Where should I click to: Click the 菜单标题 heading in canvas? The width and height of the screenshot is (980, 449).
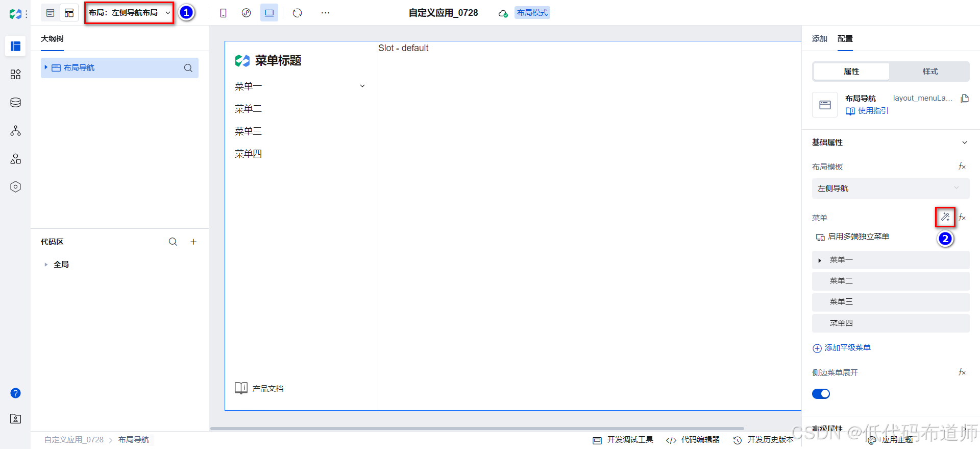[x=278, y=61]
